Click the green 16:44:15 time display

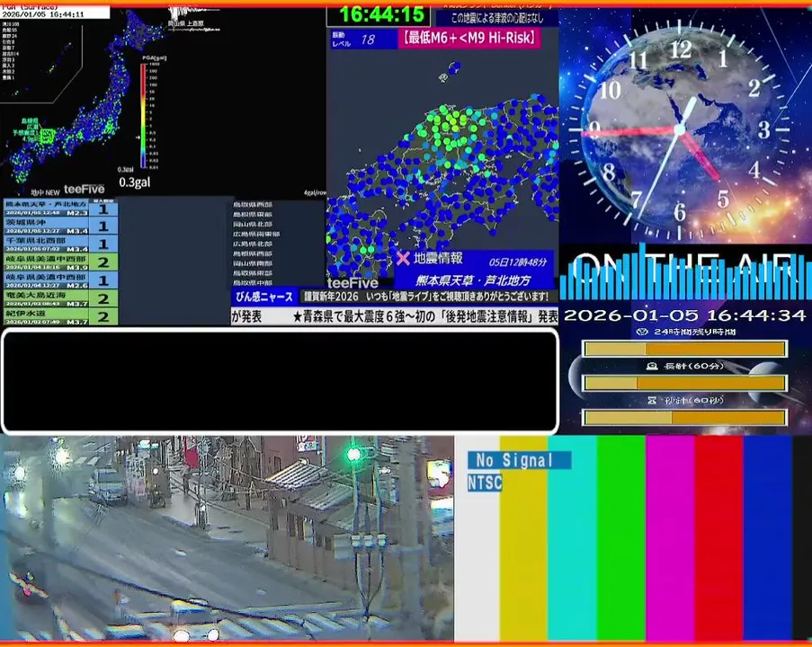379,15
